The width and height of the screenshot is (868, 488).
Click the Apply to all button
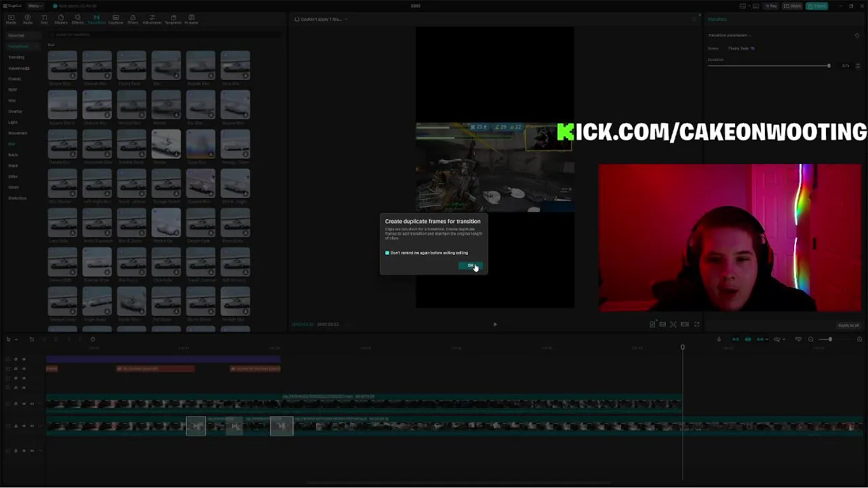click(x=848, y=325)
